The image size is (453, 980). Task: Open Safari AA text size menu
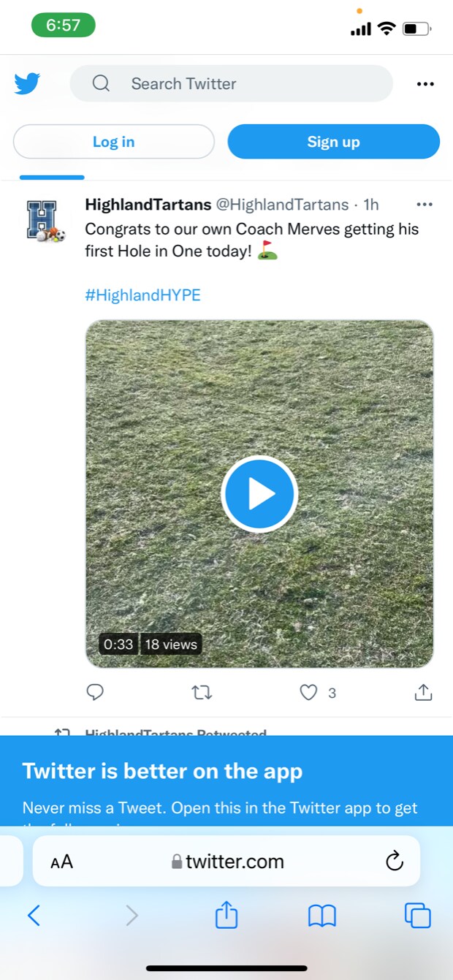pos(62,862)
